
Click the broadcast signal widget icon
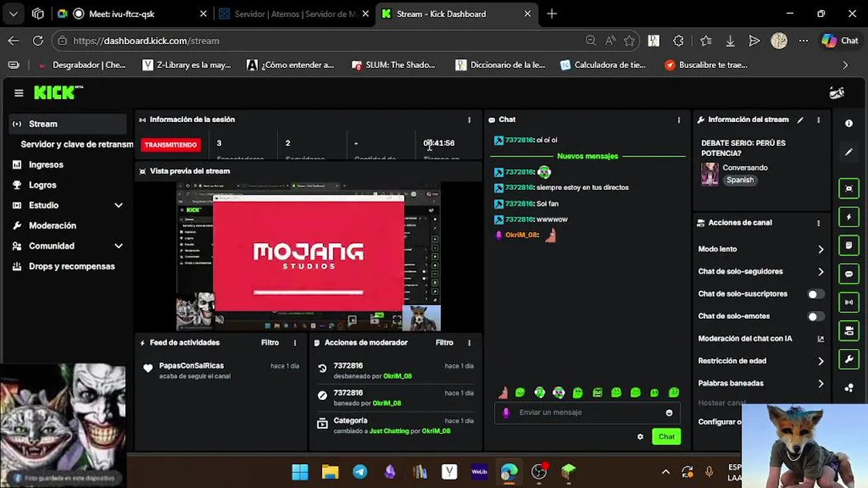pyautogui.click(x=849, y=302)
